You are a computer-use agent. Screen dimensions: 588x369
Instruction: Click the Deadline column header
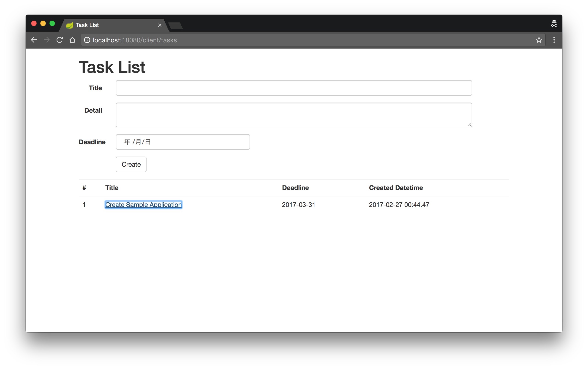pos(295,188)
